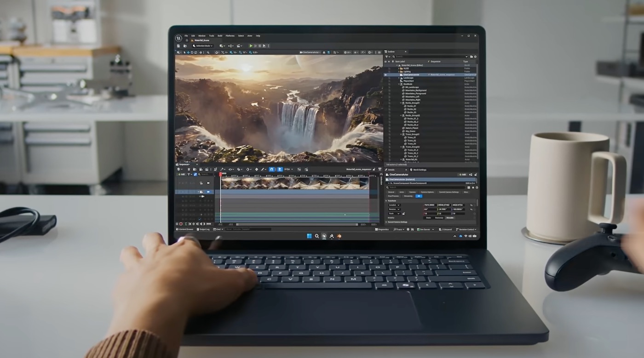Click the Outliner search field
This screenshot has height=358, width=644.
click(430, 57)
